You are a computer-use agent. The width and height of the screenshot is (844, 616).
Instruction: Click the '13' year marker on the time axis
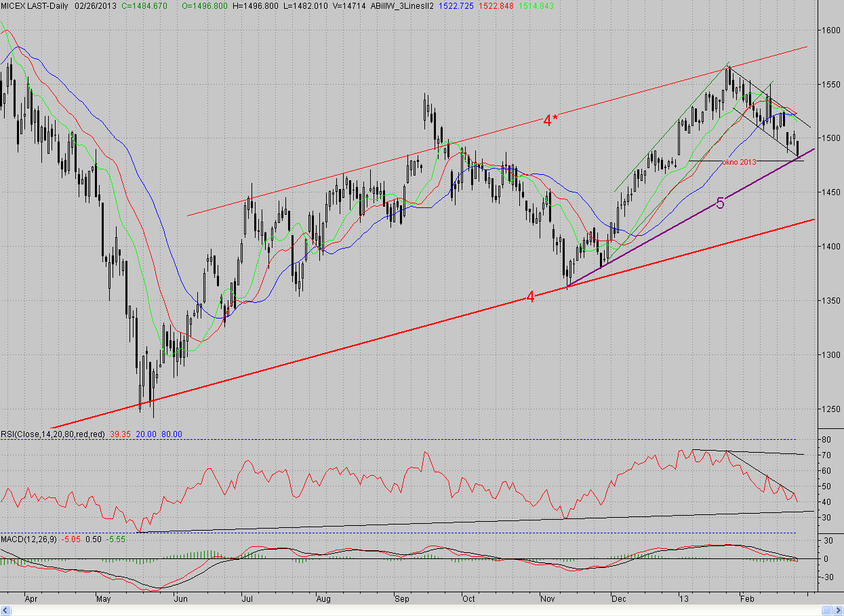click(683, 598)
